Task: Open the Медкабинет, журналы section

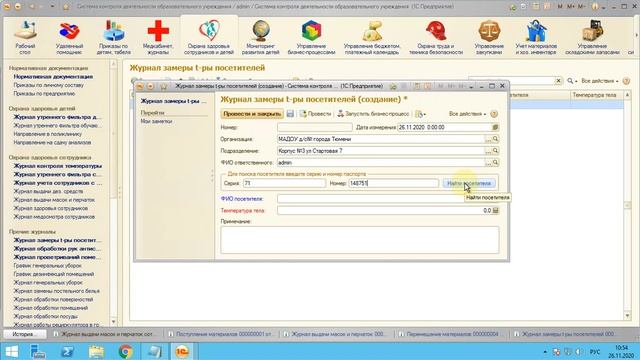Action: pos(158,38)
